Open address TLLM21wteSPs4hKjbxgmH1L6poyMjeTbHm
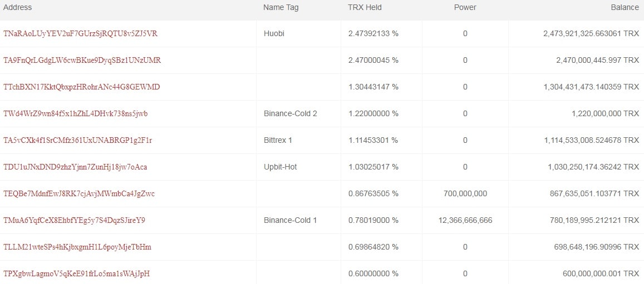 click(x=77, y=247)
